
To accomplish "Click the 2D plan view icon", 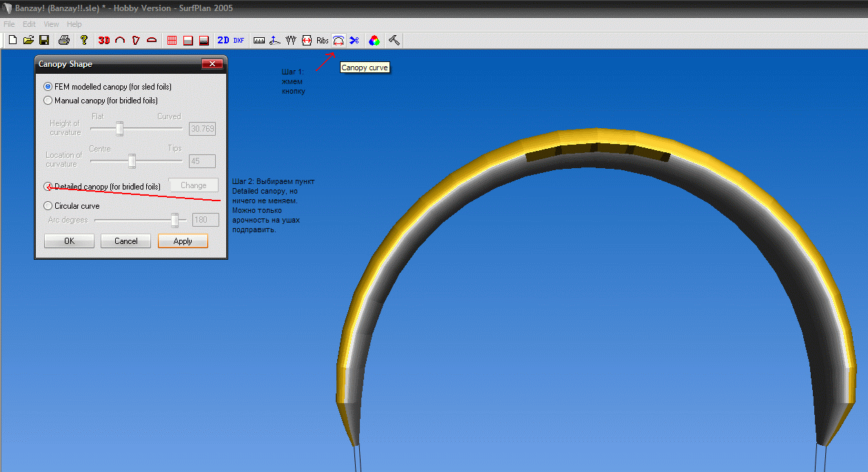I will pos(223,41).
